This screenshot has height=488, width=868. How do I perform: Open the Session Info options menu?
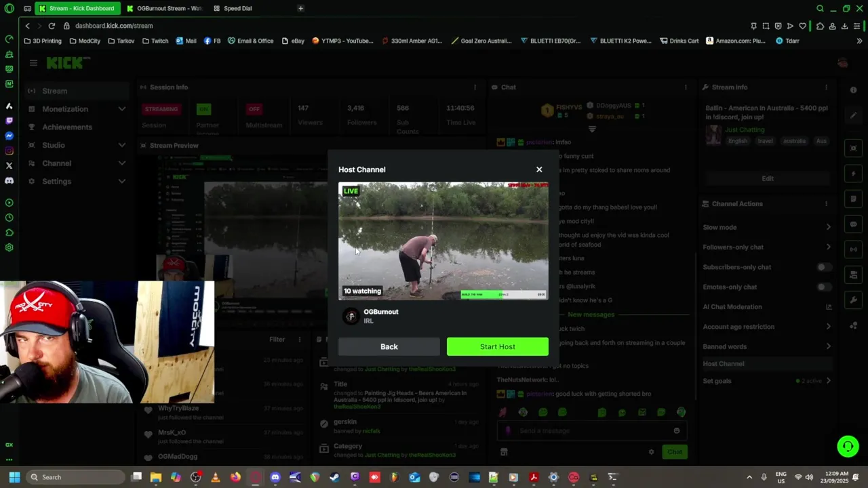pos(475,87)
